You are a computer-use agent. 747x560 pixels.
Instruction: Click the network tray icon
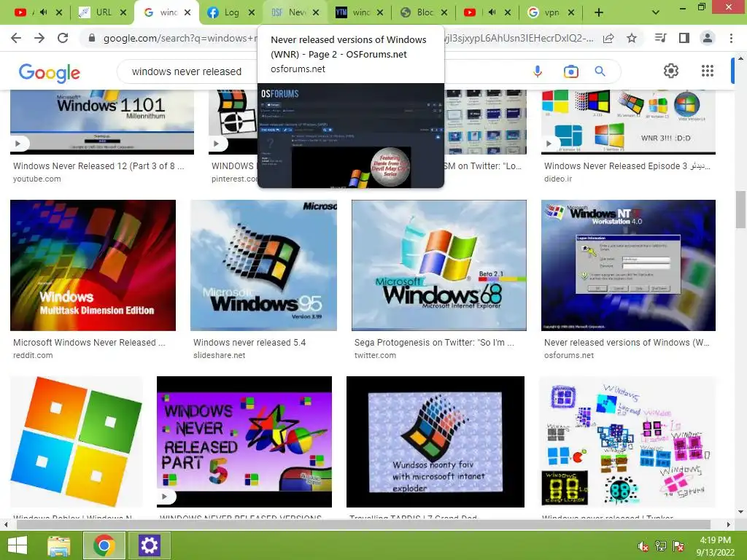coord(660,546)
